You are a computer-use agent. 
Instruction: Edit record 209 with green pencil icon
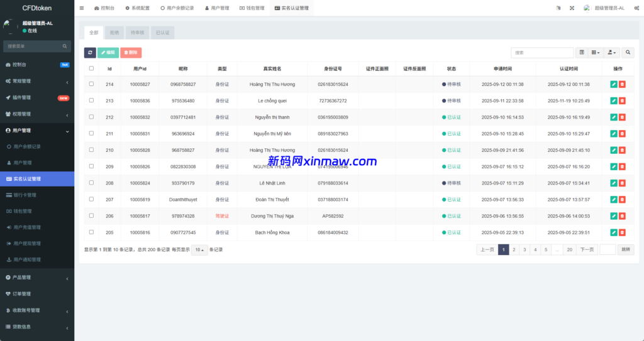click(614, 166)
